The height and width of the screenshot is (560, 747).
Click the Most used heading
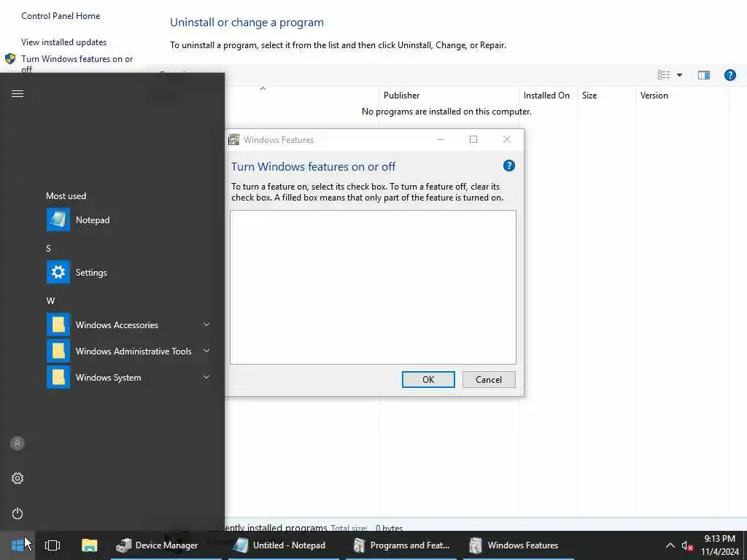[x=66, y=195]
